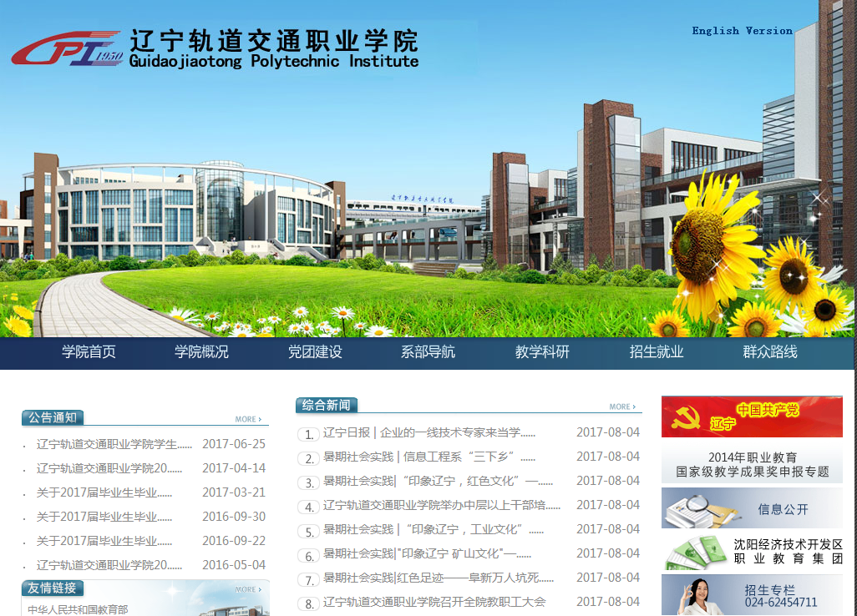This screenshot has height=616, width=857.
Task: Open the 2014年职业教育 award banner
Action: (x=752, y=465)
